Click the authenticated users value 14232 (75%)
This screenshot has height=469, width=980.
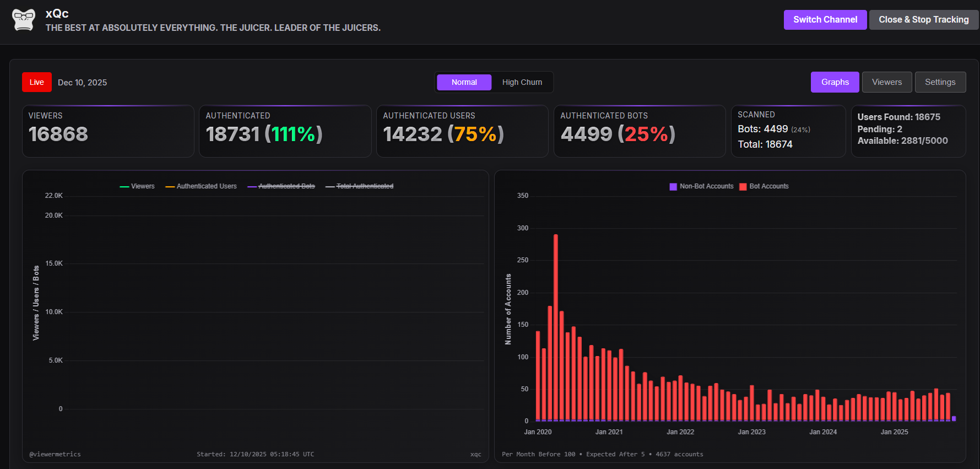[x=443, y=134]
